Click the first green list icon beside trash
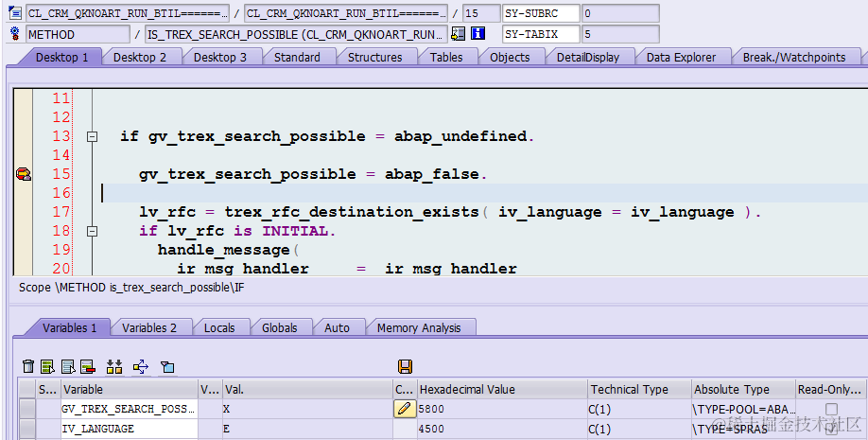Image resolution: width=868 pixels, height=440 pixels. click(47, 366)
